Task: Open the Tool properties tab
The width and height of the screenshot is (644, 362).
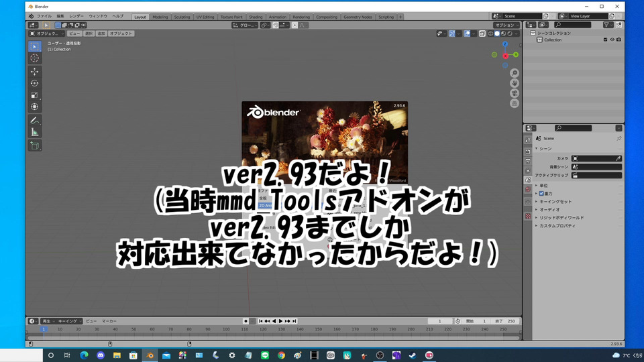Action: pos(528,140)
